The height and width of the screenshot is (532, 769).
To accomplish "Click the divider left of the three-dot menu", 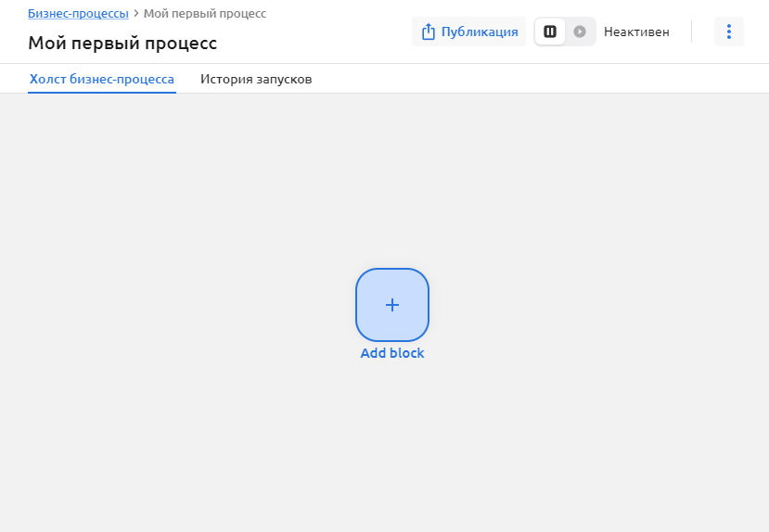I will click(x=691, y=32).
